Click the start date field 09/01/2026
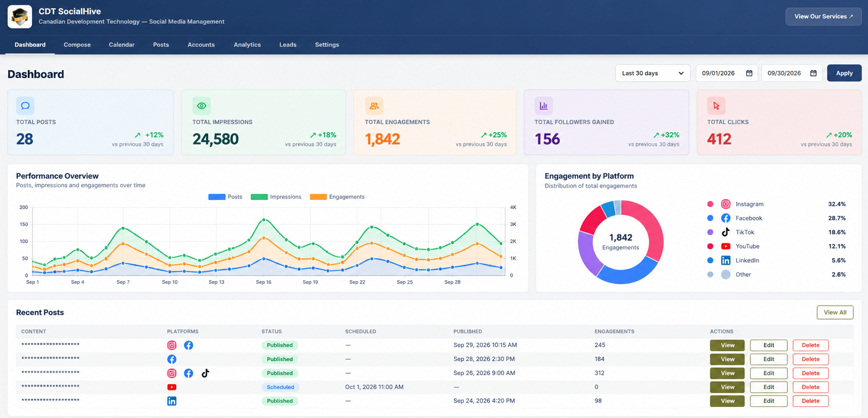This screenshot has height=418, width=868. pos(727,74)
